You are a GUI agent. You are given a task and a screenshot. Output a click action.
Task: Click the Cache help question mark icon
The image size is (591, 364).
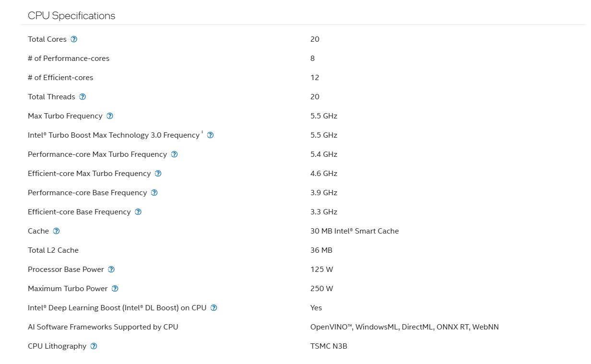tap(57, 231)
